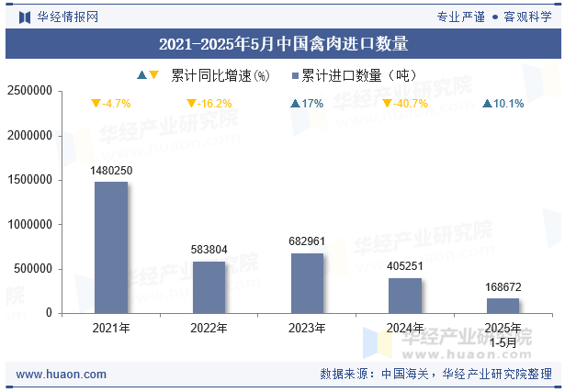Click the 500000 y-axis label

tap(33, 269)
